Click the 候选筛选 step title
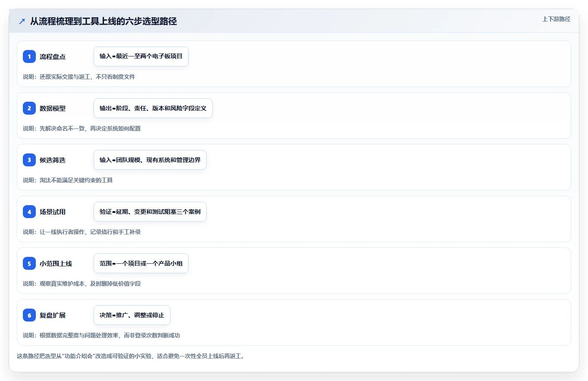The image size is (588, 381). pos(53,160)
